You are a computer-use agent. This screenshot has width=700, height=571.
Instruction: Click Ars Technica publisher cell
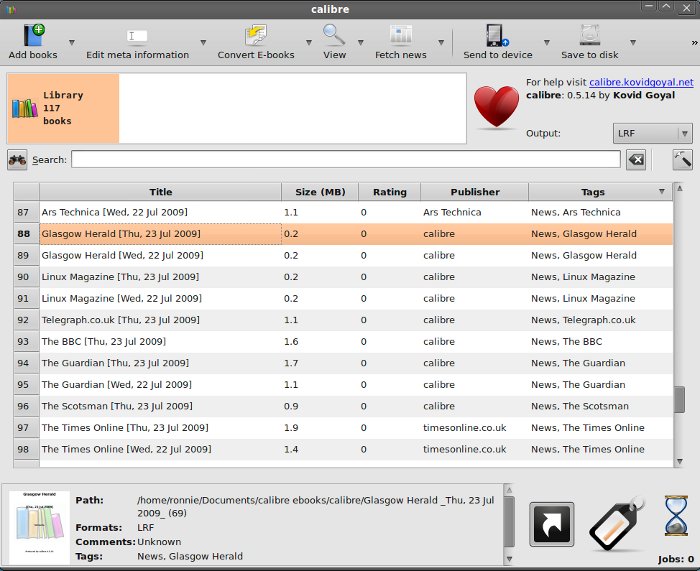pos(475,212)
